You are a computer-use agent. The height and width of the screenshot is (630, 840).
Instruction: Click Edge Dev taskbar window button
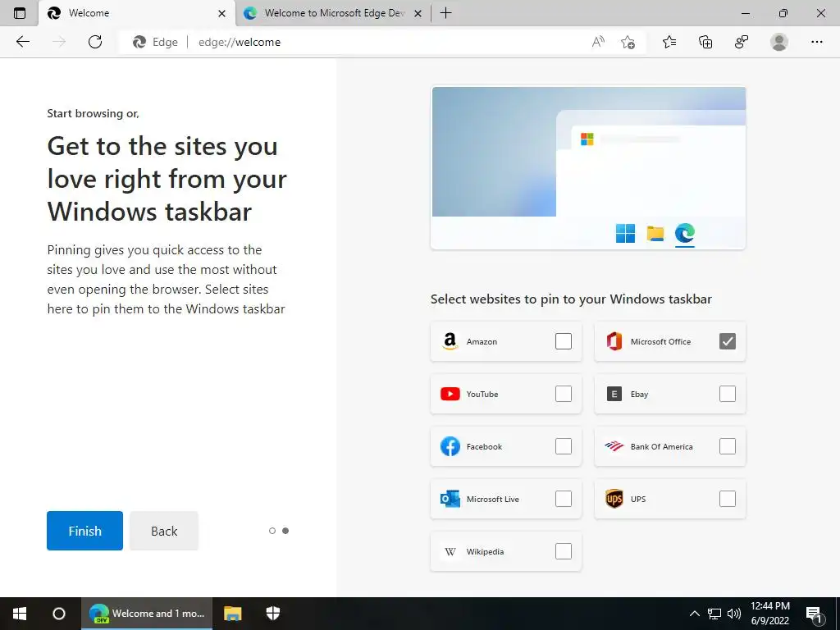click(x=147, y=614)
